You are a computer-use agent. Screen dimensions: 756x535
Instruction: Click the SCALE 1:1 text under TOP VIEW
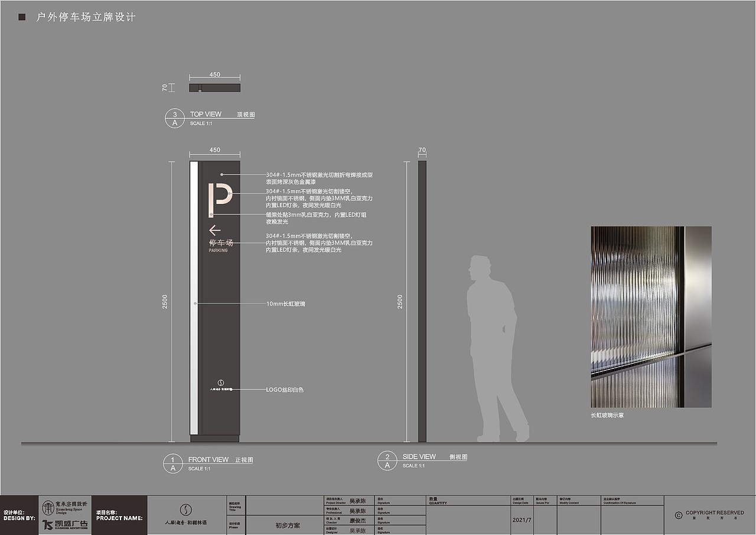click(201, 124)
